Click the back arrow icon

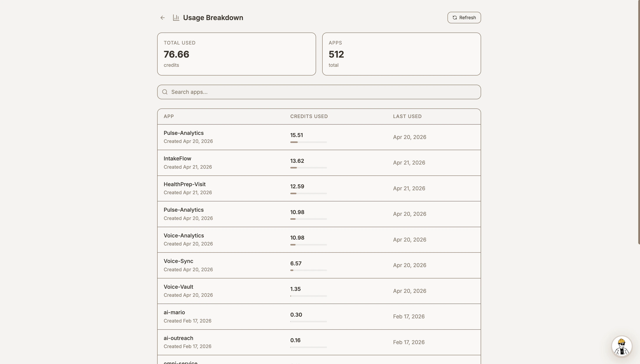click(x=162, y=17)
